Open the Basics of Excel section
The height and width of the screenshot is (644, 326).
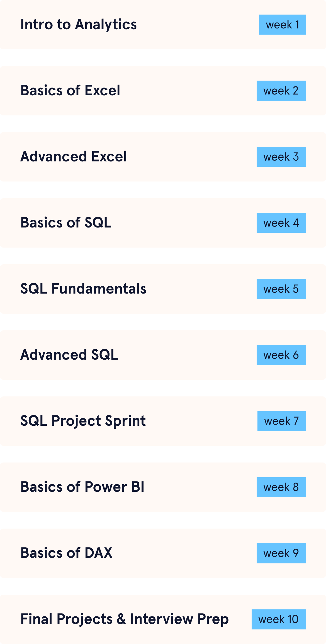[70, 91]
